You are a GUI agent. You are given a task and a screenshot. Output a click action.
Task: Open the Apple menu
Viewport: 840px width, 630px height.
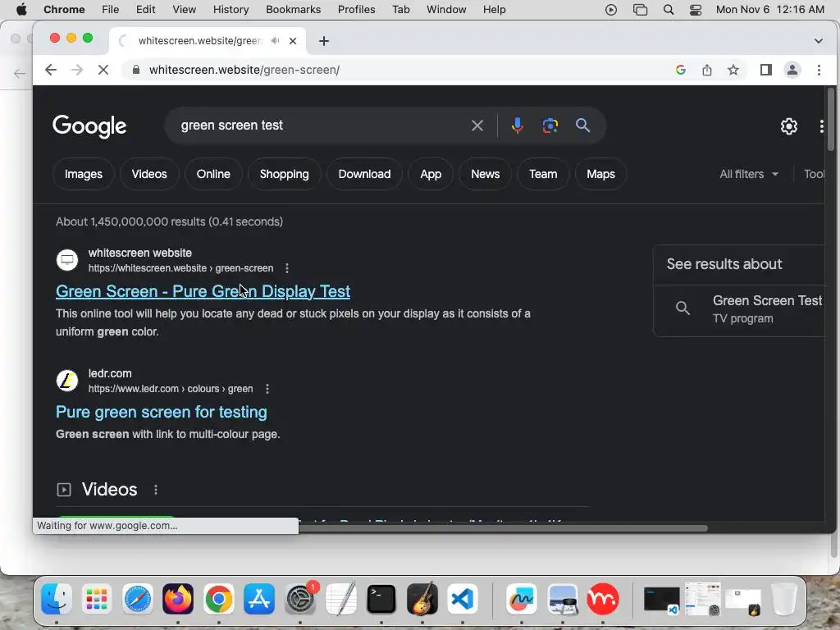21,10
